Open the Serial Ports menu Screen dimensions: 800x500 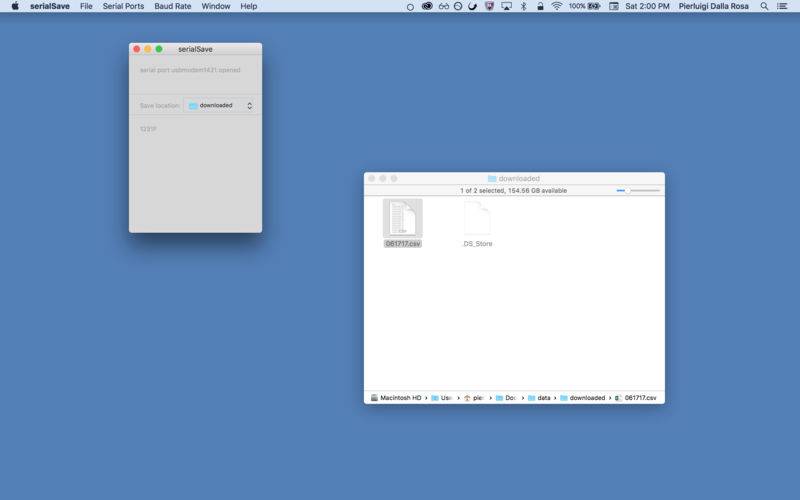pyautogui.click(x=123, y=6)
